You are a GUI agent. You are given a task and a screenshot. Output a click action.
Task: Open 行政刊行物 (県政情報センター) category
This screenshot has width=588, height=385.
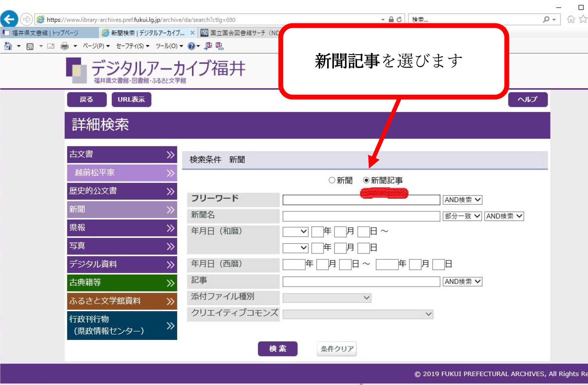(x=122, y=325)
